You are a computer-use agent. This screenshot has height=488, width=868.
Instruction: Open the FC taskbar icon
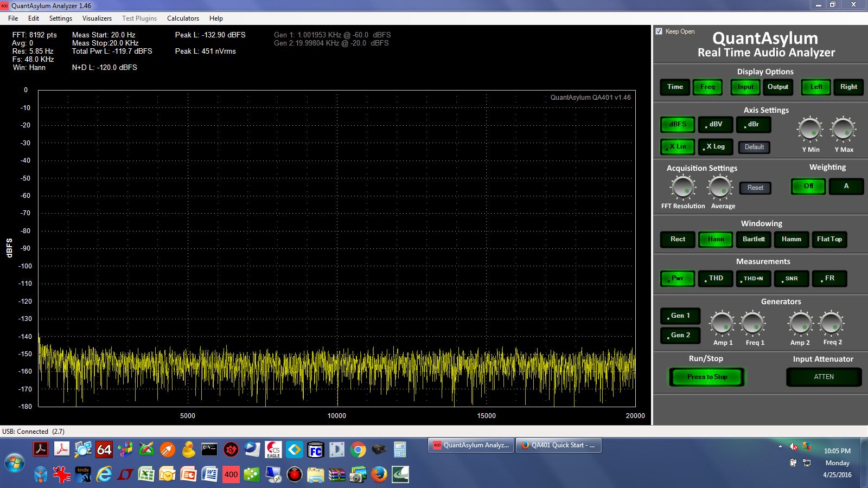tap(315, 450)
